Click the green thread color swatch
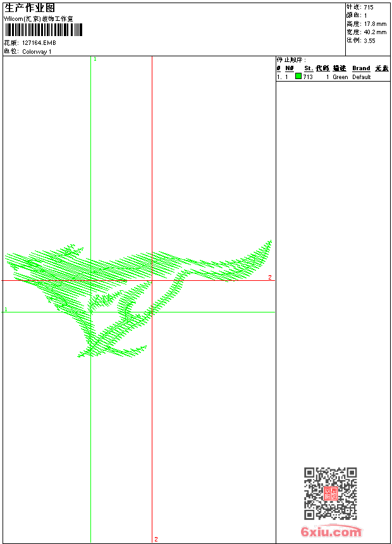The height and width of the screenshot is (544, 392). pyautogui.click(x=298, y=76)
